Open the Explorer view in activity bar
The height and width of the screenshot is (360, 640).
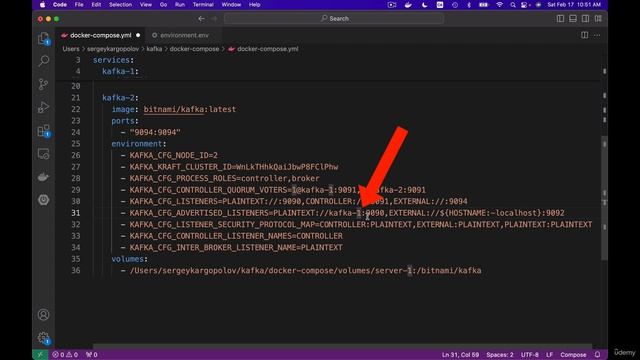pyautogui.click(x=43, y=39)
